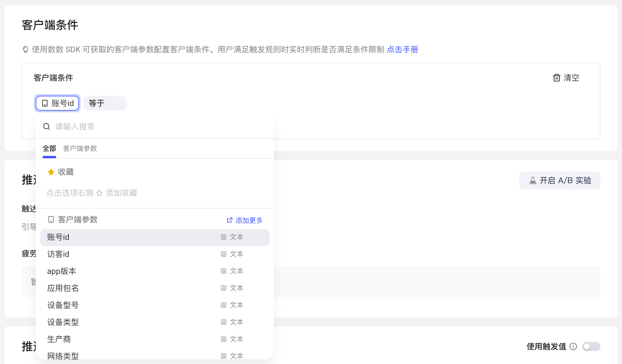This screenshot has height=364, width=622.
Task: Switch to the 全部 tab
Action: (x=49, y=148)
